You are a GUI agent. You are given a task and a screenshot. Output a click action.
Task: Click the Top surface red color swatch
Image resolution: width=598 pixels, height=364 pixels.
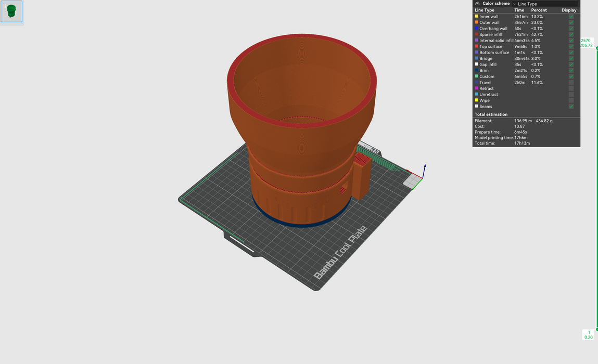[x=476, y=46]
